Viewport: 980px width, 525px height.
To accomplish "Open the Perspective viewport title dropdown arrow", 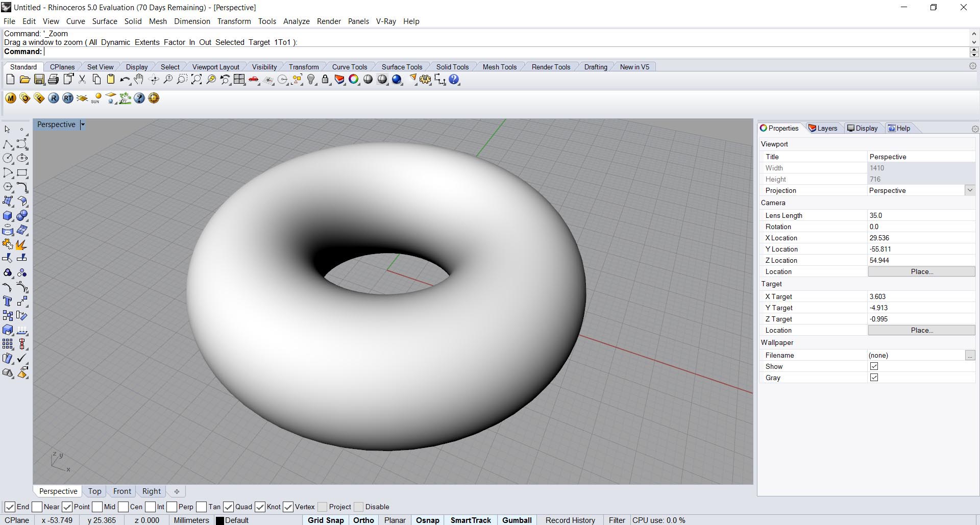I will click(83, 124).
